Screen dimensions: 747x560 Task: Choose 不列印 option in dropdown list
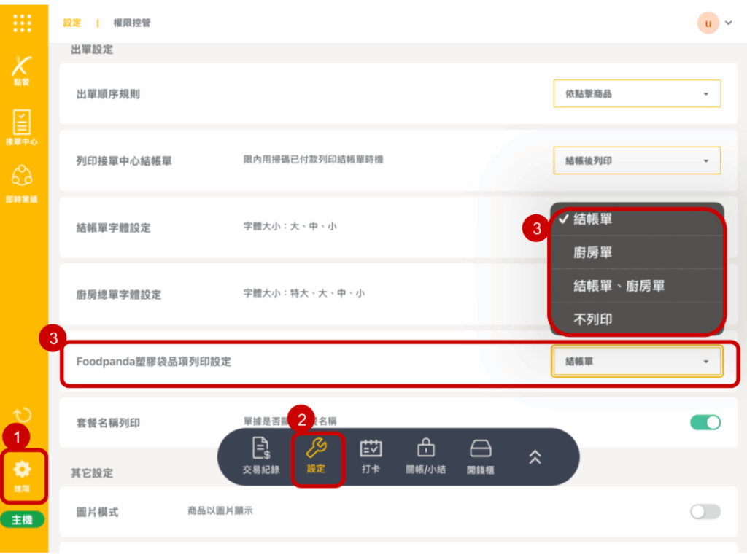coord(592,319)
